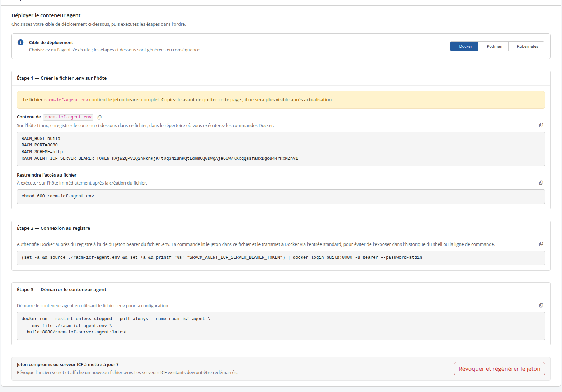Click the bearer token line
This screenshot has height=392, width=562.
point(160,158)
